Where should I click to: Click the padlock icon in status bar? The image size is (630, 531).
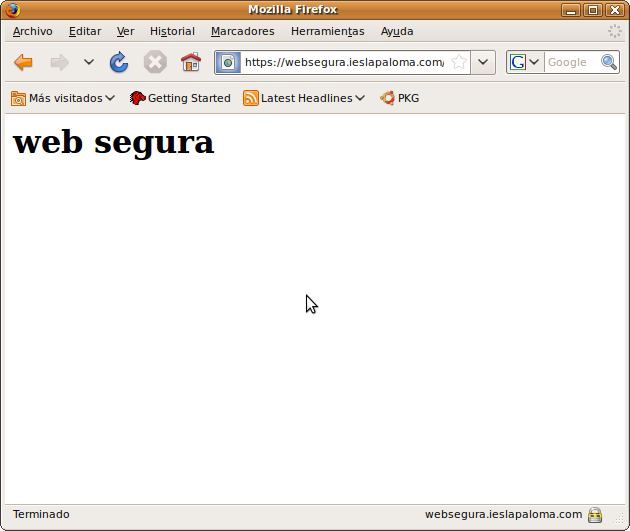point(595,515)
